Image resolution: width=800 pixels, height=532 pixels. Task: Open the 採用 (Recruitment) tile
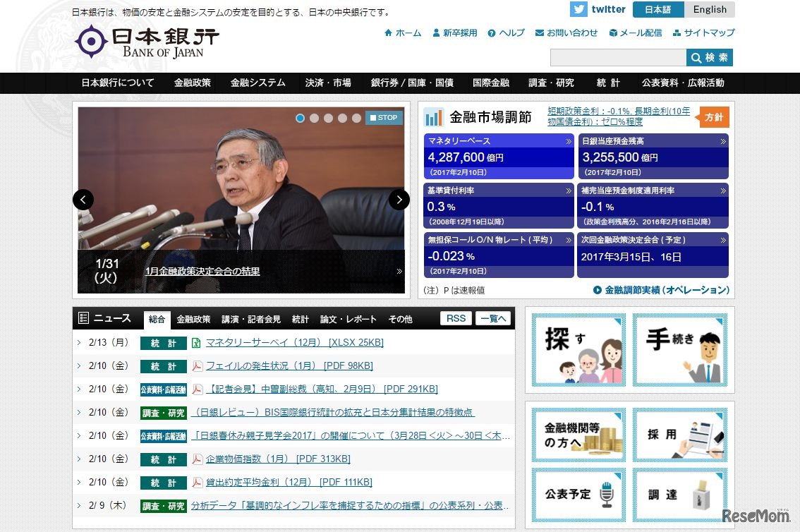click(x=679, y=435)
